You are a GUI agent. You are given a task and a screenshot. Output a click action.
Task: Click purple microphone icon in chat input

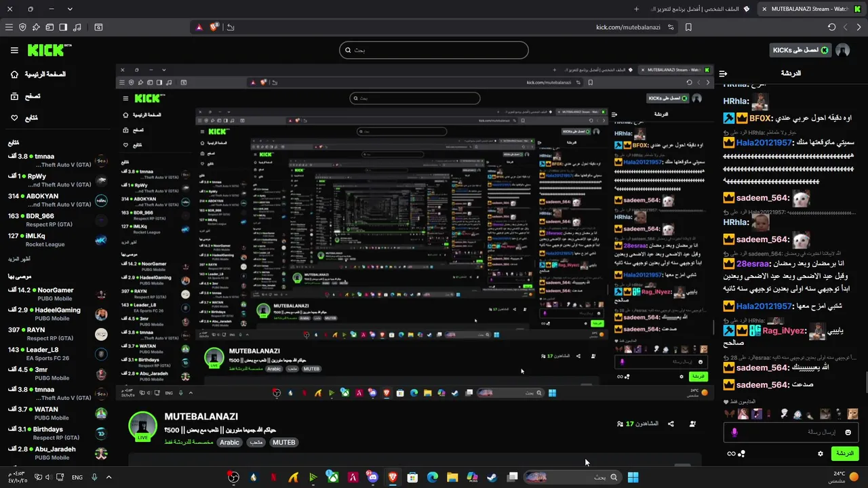[734, 432]
